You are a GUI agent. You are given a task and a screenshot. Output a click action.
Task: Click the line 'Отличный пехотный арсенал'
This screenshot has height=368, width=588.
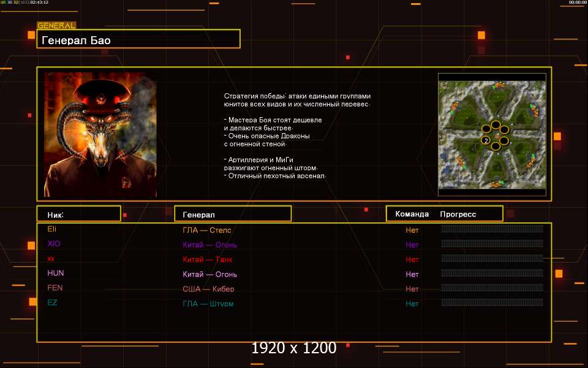point(275,176)
